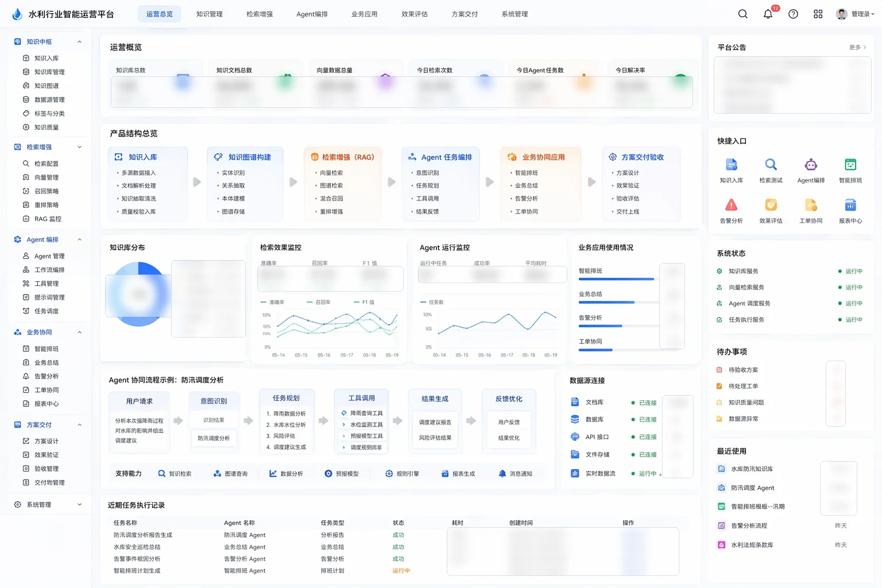Switch to 检索增强 top tab
The width and height of the screenshot is (882, 588).
260,14
